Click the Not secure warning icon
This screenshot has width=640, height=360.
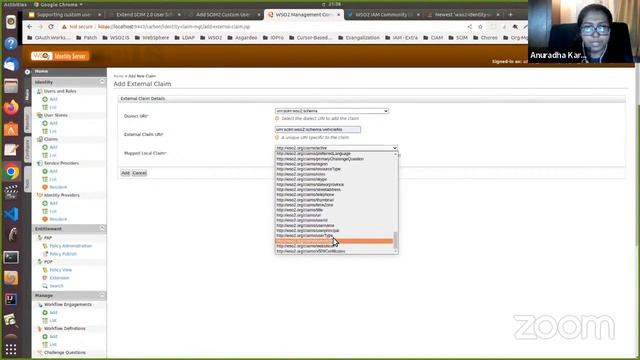tap(64, 27)
